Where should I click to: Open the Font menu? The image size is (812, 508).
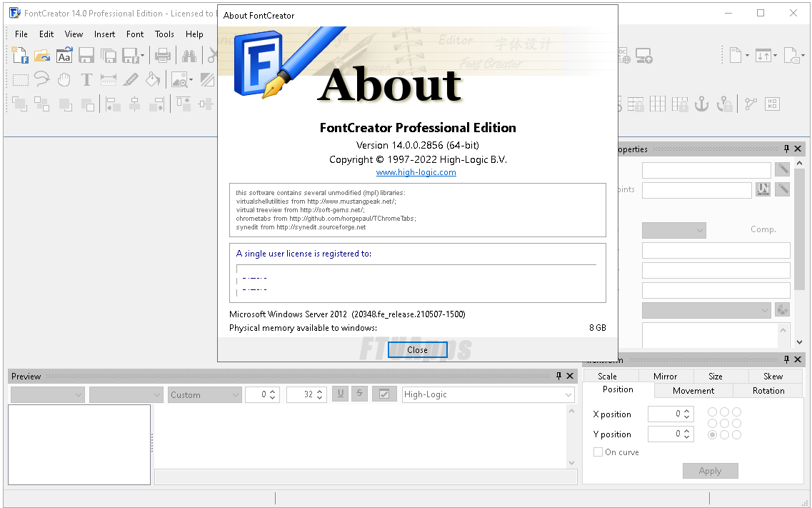tap(135, 34)
